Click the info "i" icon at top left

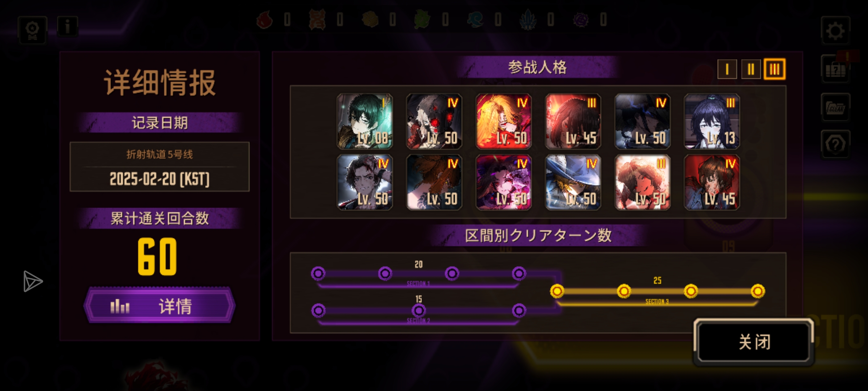tap(67, 26)
